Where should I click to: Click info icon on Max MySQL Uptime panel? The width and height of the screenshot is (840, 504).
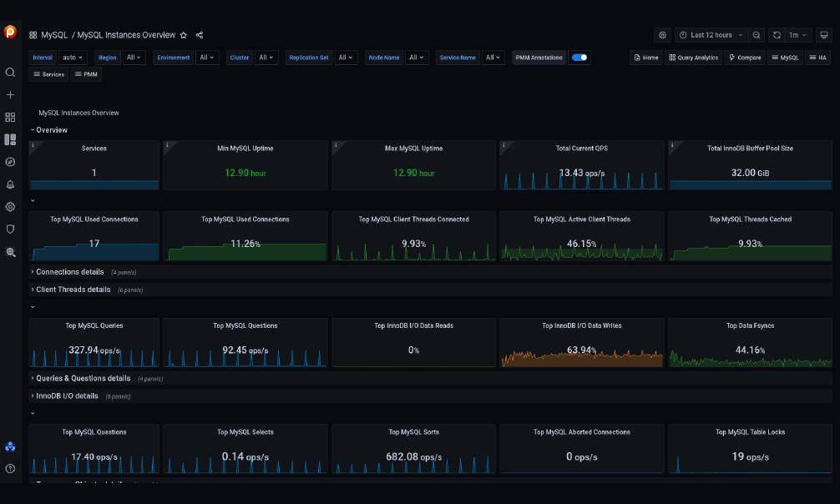pyautogui.click(x=336, y=145)
